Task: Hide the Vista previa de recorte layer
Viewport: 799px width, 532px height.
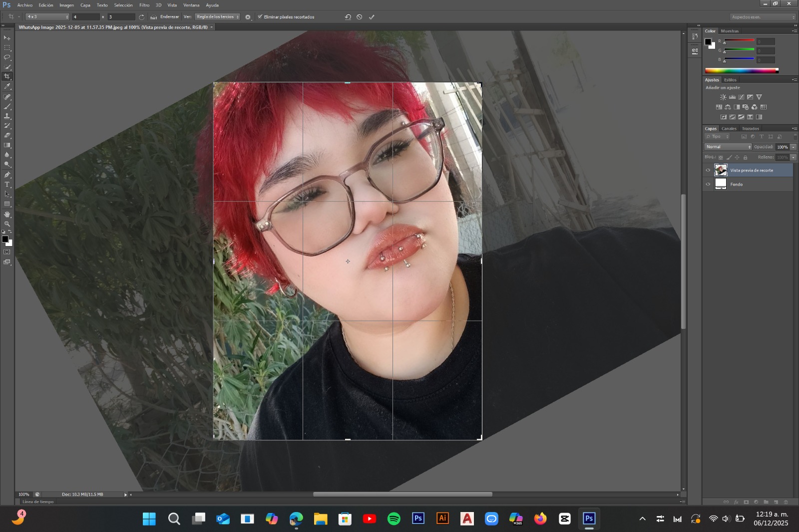Action: coord(708,170)
